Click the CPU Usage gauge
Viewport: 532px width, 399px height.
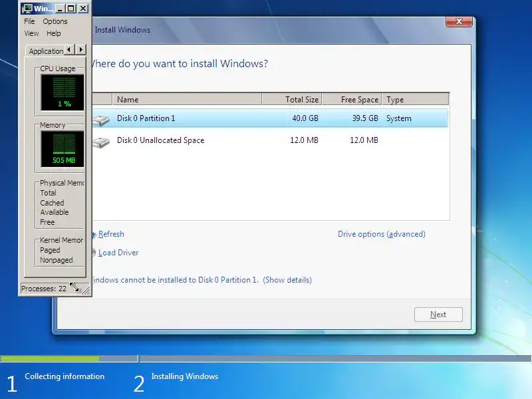pyautogui.click(x=63, y=92)
